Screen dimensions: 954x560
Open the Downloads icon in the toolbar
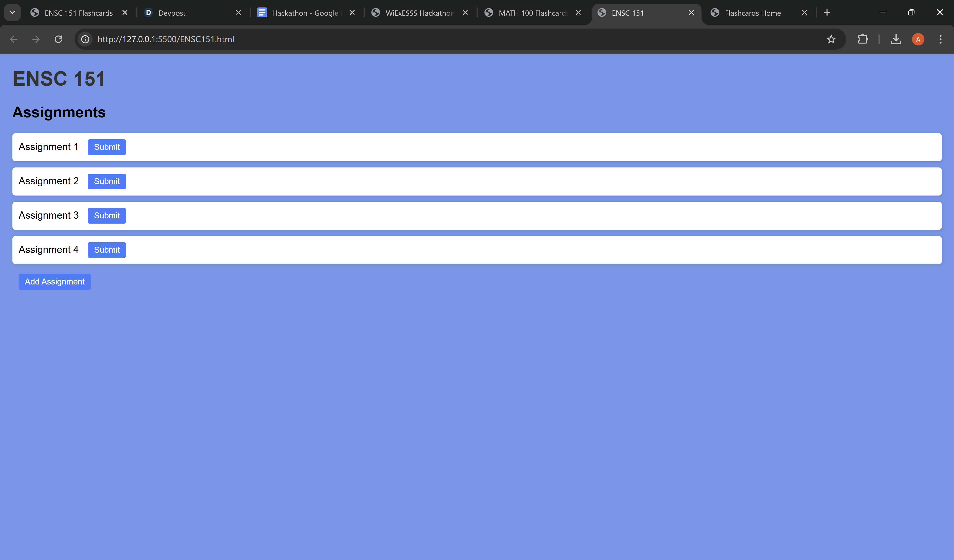896,39
